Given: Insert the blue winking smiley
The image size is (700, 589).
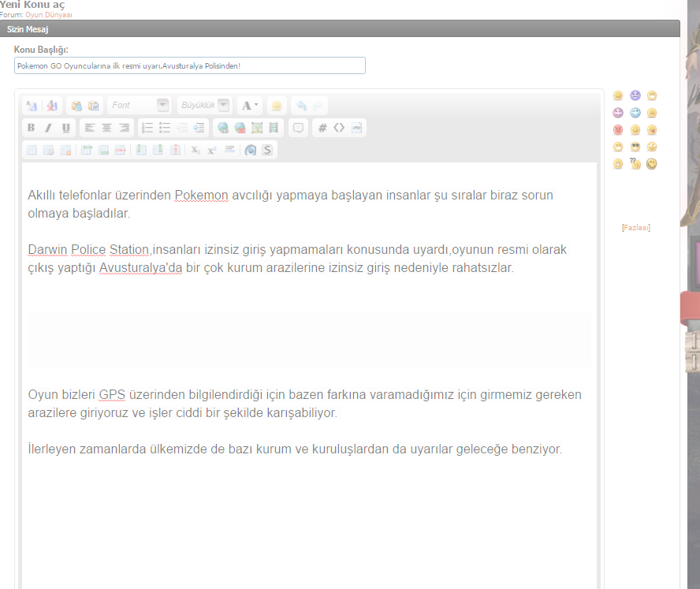Looking at the screenshot, I should (x=635, y=113).
